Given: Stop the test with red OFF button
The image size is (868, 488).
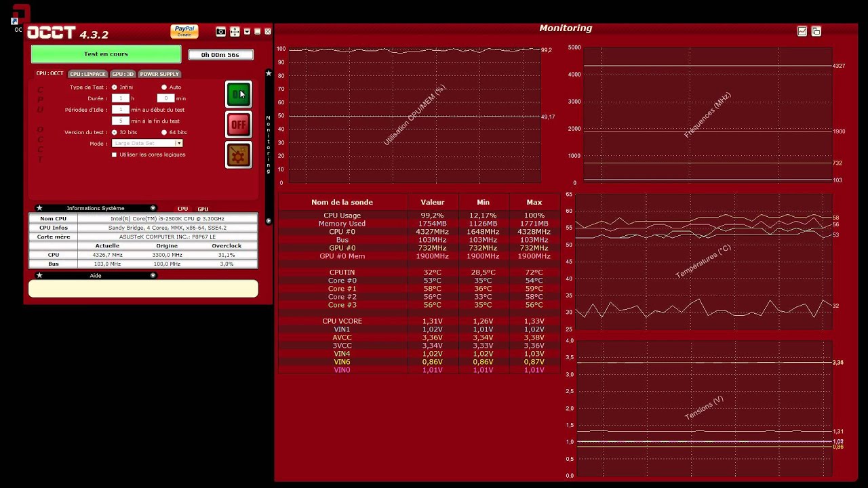Looking at the screenshot, I should 239,125.
